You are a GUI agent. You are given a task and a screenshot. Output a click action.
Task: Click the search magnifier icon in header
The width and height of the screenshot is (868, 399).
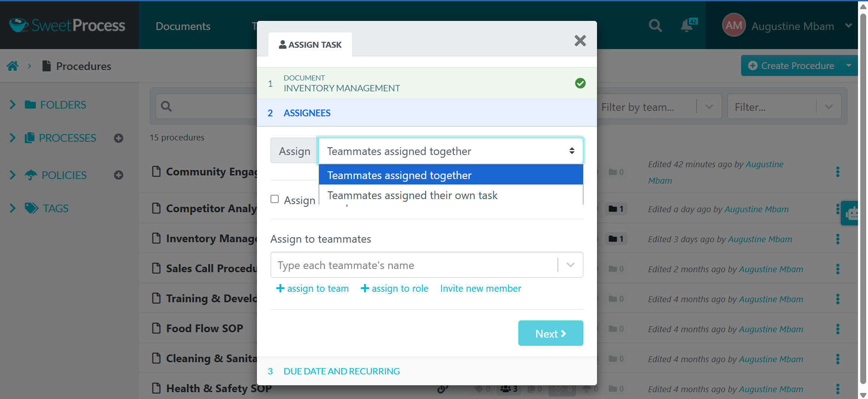(655, 25)
